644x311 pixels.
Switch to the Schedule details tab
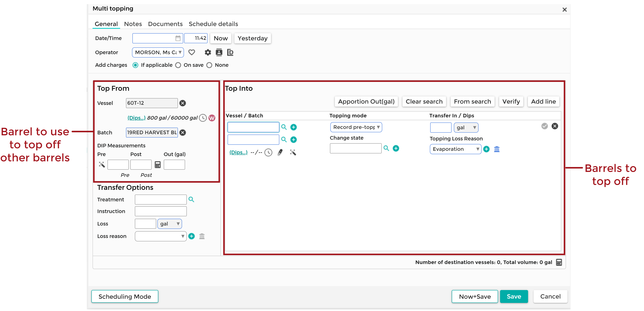pos(213,24)
